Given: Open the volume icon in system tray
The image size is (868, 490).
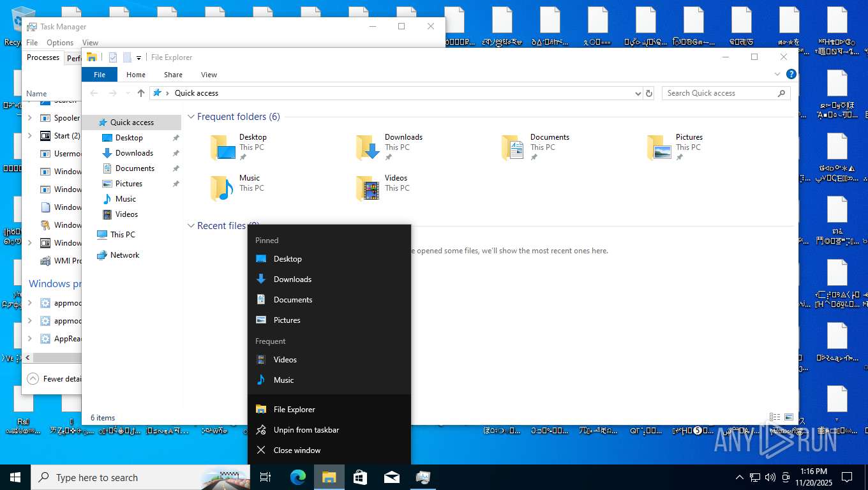Looking at the screenshot, I should click(x=770, y=477).
